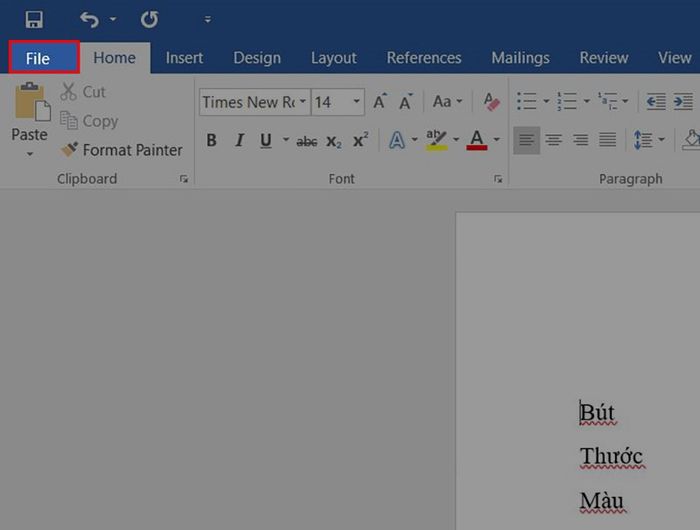
Task: Toggle Center paragraph alignment
Action: (x=554, y=140)
